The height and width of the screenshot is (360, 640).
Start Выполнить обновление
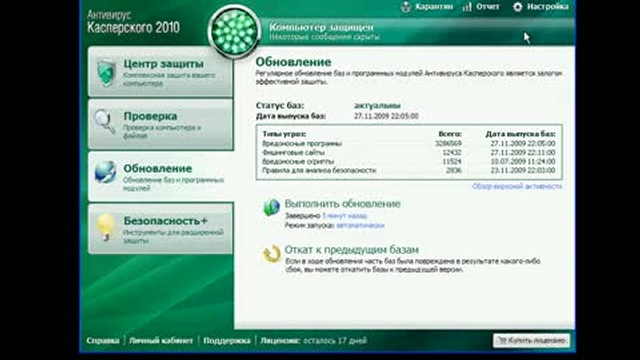point(342,204)
